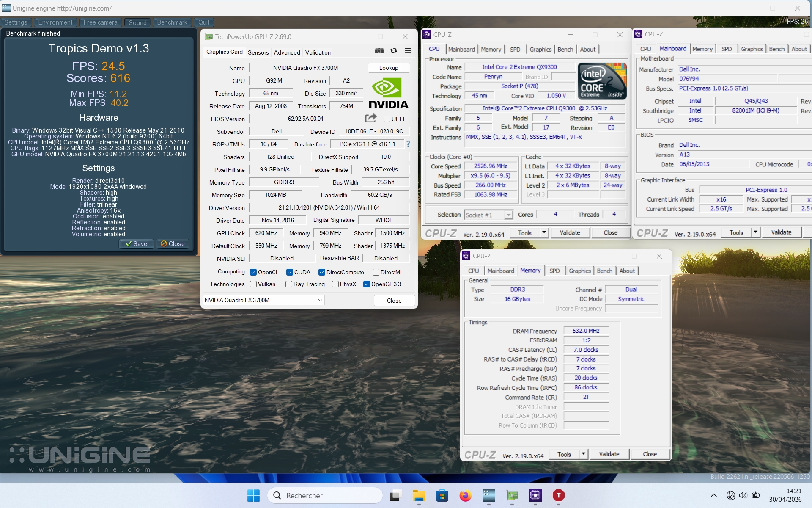The height and width of the screenshot is (508, 812).
Task: Switch to CPU-Z via its taskbar icon
Action: pyautogui.click(x=535, y=495)
